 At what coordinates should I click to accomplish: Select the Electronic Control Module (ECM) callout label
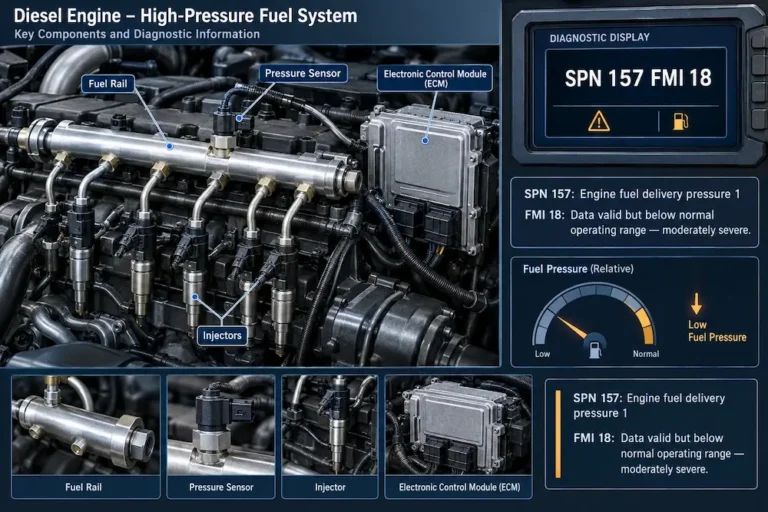click(435, 78)
